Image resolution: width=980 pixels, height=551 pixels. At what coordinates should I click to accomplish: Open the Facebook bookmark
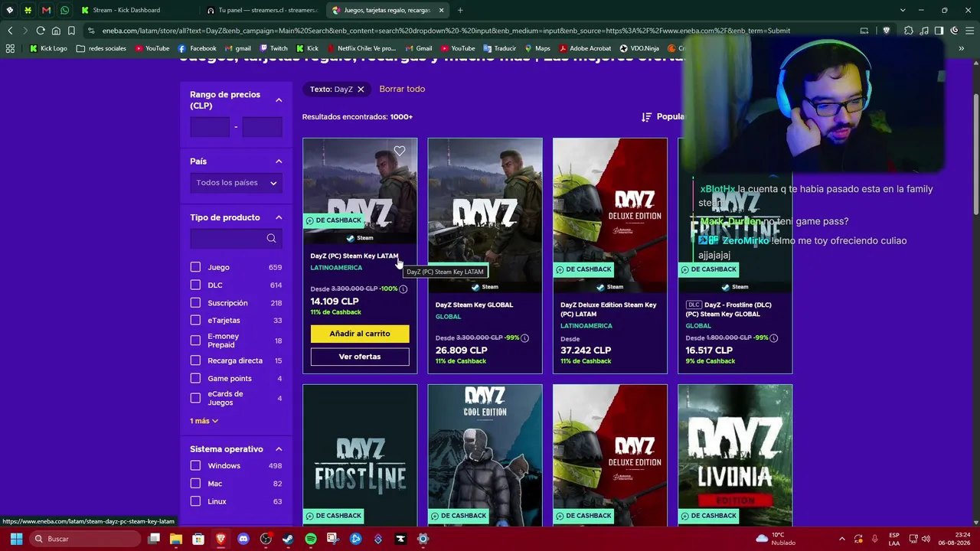[198, 48]
